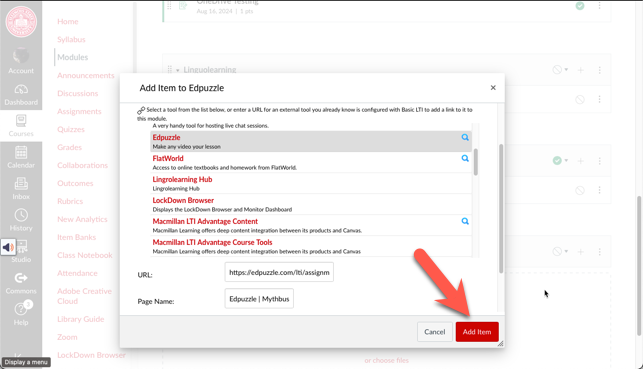Open Zoom course link
This screenshot has width=643, height=369.
click(67, 337)
